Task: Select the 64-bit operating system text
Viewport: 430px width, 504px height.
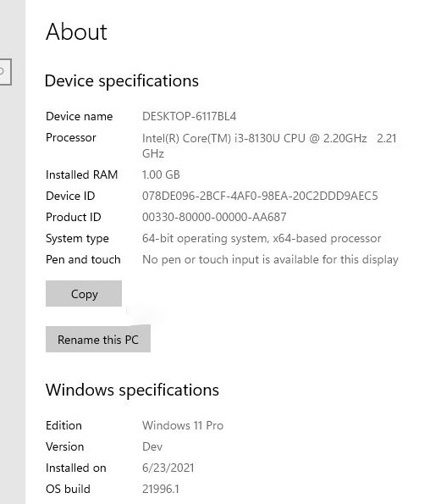Action: point(262,238)
